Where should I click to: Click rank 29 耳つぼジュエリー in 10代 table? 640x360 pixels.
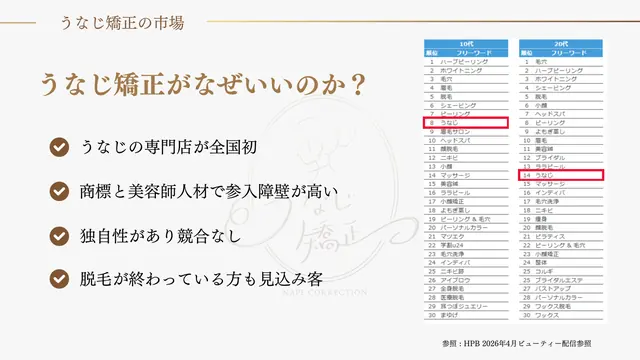coord(466,306)
